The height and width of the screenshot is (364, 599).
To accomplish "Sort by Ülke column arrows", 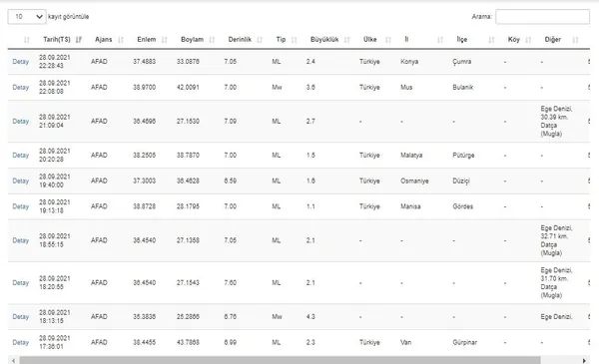I will pyautogui.click(x=388, y=40).
